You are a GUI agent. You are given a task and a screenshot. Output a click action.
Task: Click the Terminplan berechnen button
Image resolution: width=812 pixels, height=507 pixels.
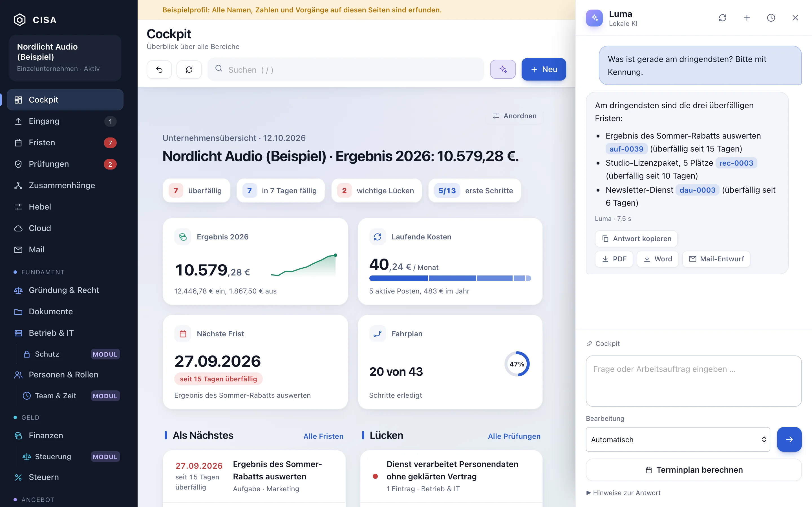694,470
